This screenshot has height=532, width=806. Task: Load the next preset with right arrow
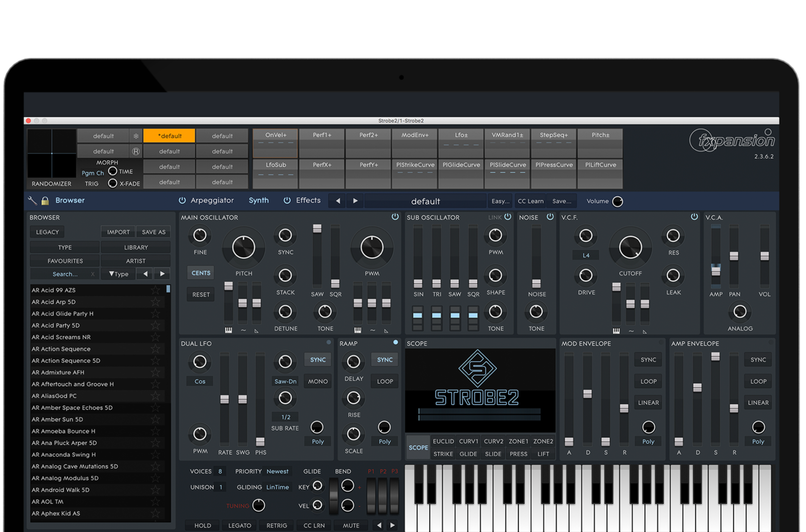coord(355,201)
